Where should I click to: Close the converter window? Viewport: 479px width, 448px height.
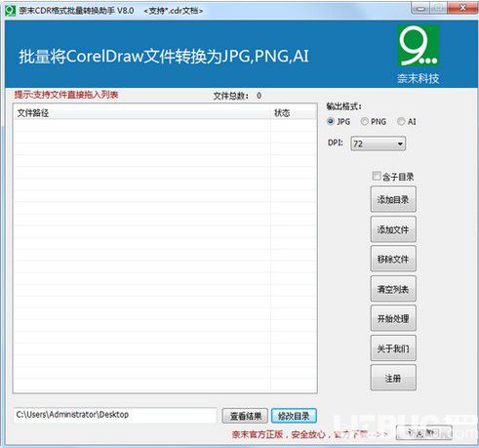[463, 8]
